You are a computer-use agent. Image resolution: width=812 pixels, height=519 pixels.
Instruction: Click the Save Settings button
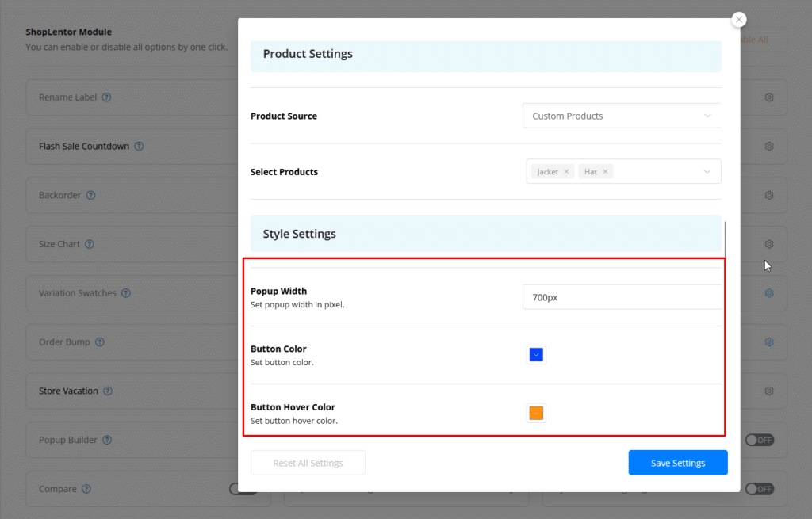coord(677,463)
